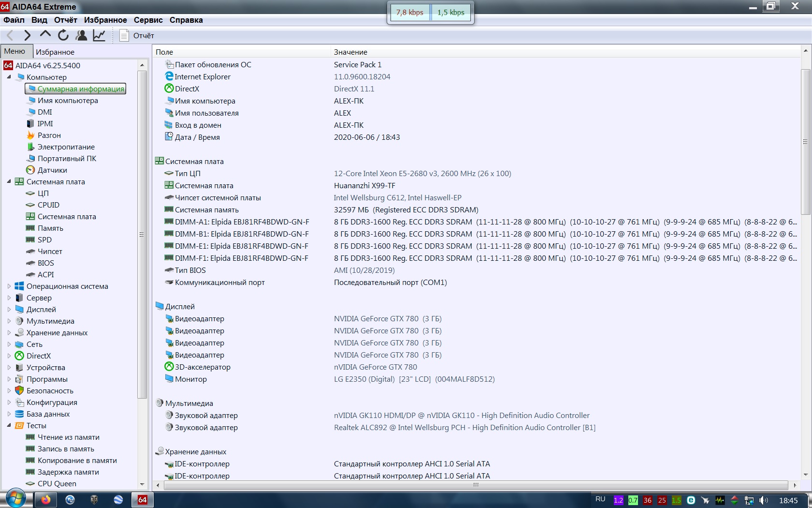Viewport: 812px width, 508px height.
Task: Expand the Сервер tree node
Action: pos(9,298)
